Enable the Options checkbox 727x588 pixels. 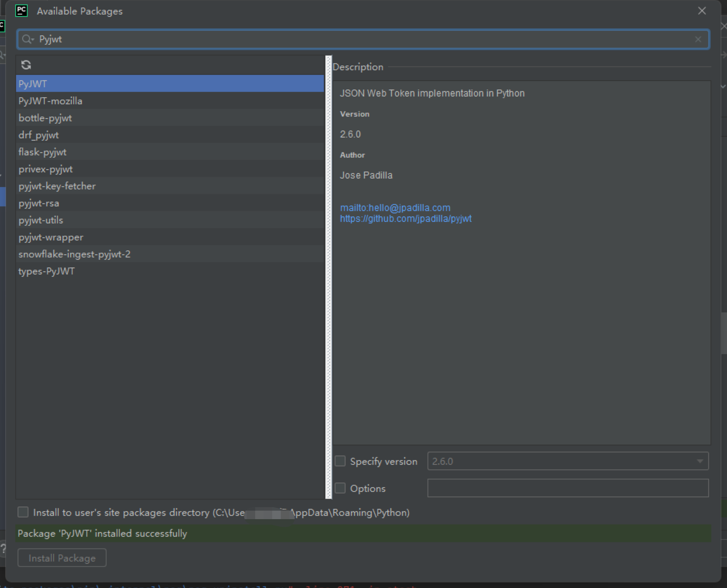pyautogui.click(x=340, y=488)
